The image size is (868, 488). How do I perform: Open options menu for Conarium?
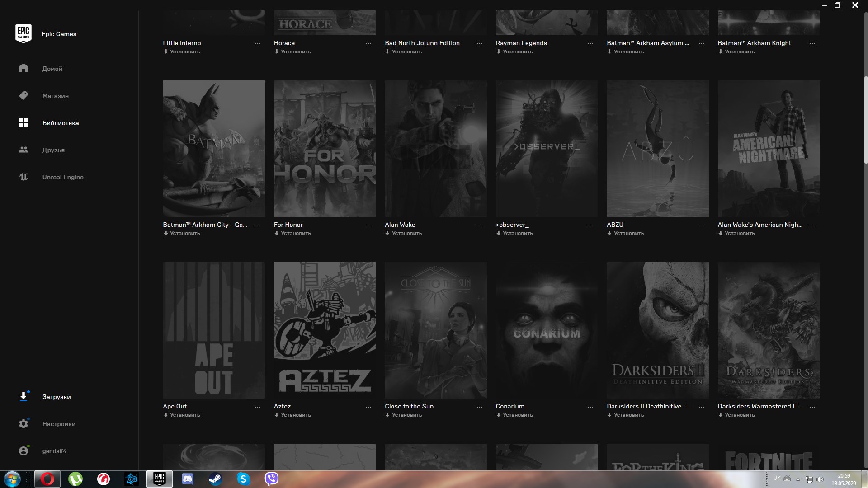(590, 407)
